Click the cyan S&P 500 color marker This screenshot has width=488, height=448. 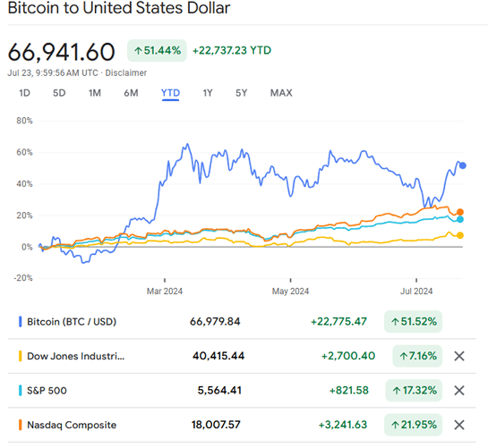click(20, 390)
